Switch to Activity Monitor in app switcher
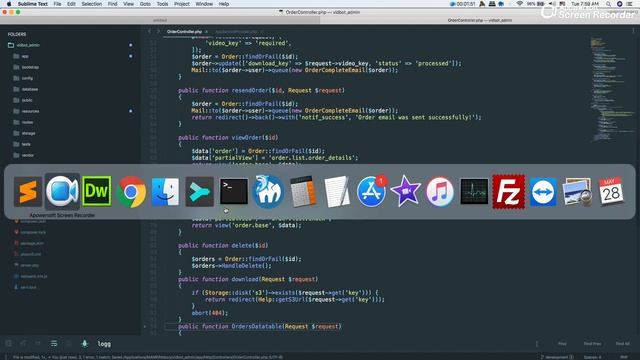Viewport: 640px width, 360px height. click(x=474, y=191)
